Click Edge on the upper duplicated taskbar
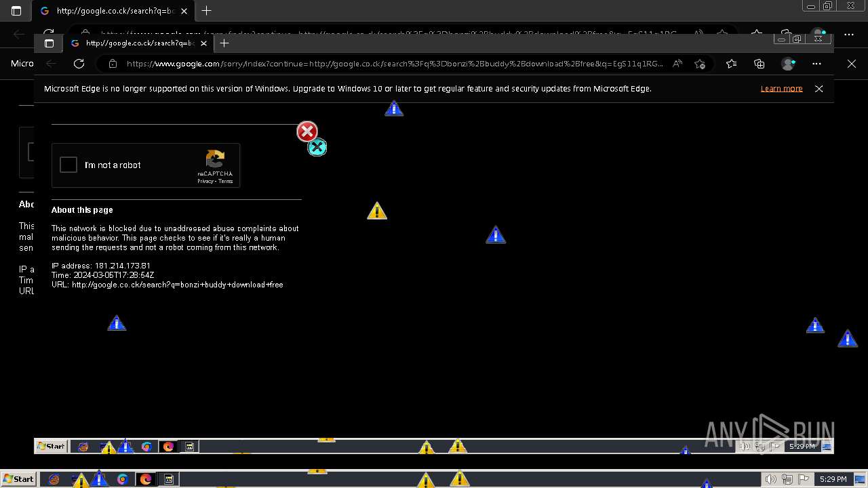Viewport: 868px width, 488px height. point(168,447)
